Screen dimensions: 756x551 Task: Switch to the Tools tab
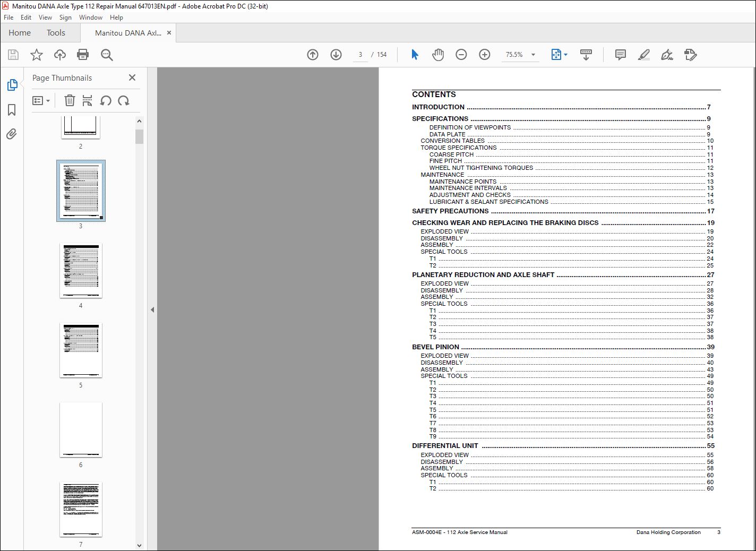[56, 33]
